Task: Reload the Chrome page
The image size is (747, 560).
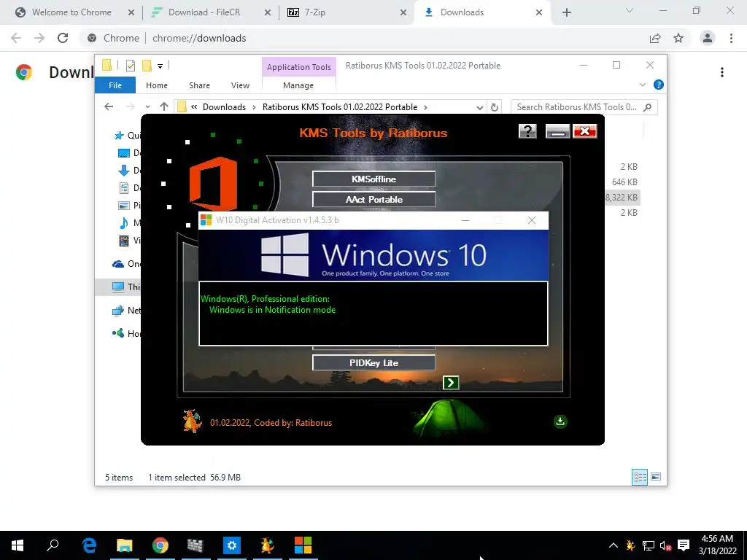Action: (63, 38)
